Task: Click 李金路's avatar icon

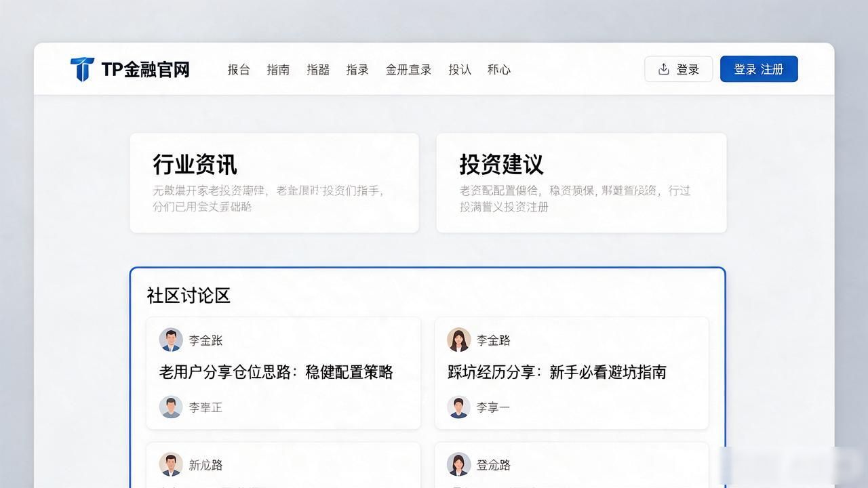Action: point(459,340)
